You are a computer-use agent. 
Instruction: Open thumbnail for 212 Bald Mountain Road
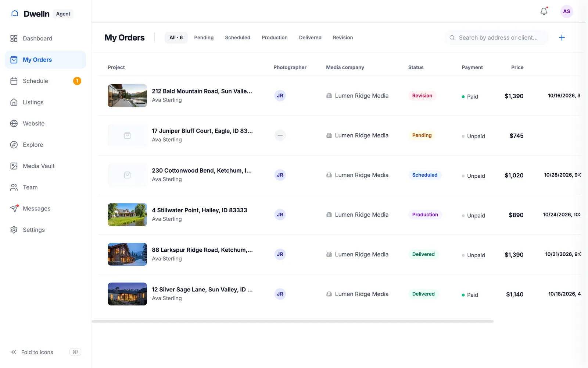pyautogui.click(x=127, y=96)
